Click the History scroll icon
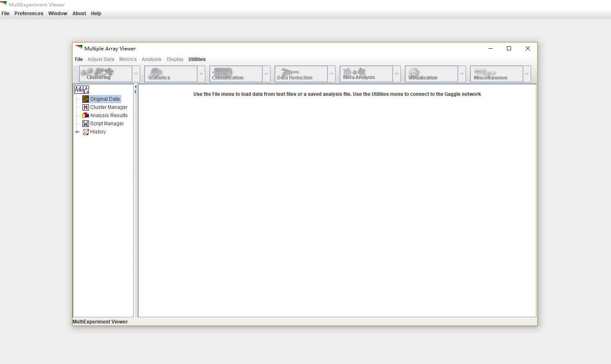 tap(86, 132)
